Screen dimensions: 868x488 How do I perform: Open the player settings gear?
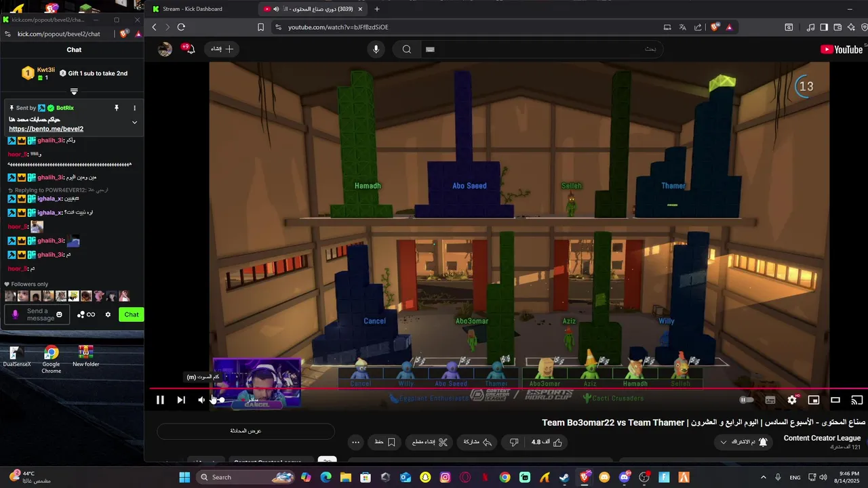click(x=792, y=400)
